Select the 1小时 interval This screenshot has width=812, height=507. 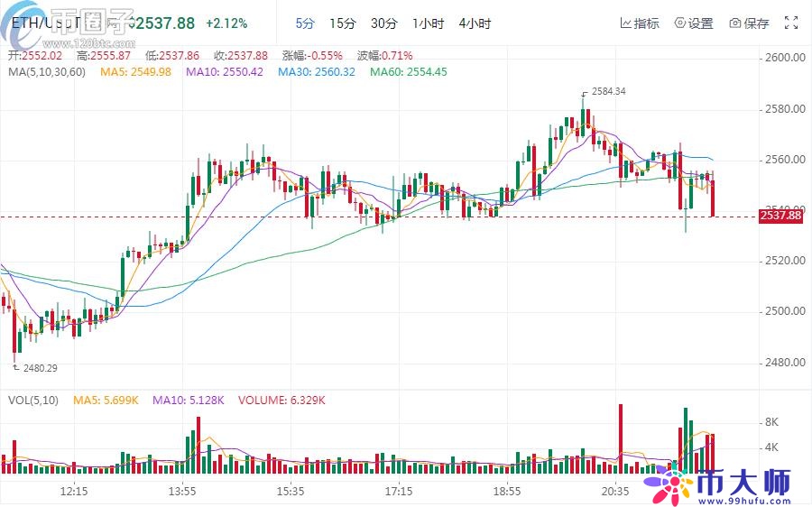pyautogui.click(x=427, y=23)
